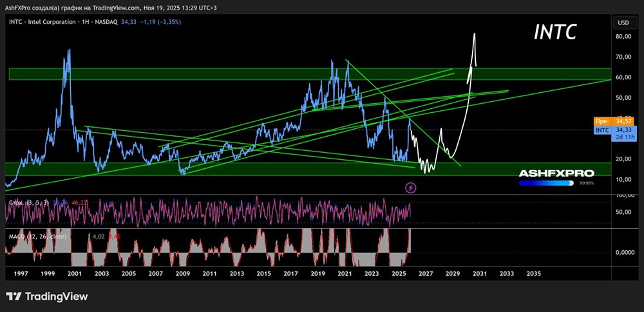Open the Stoch (3, 5, 3) indicator legend
This screenshot has height=312, width=644.
coord(30,202)
